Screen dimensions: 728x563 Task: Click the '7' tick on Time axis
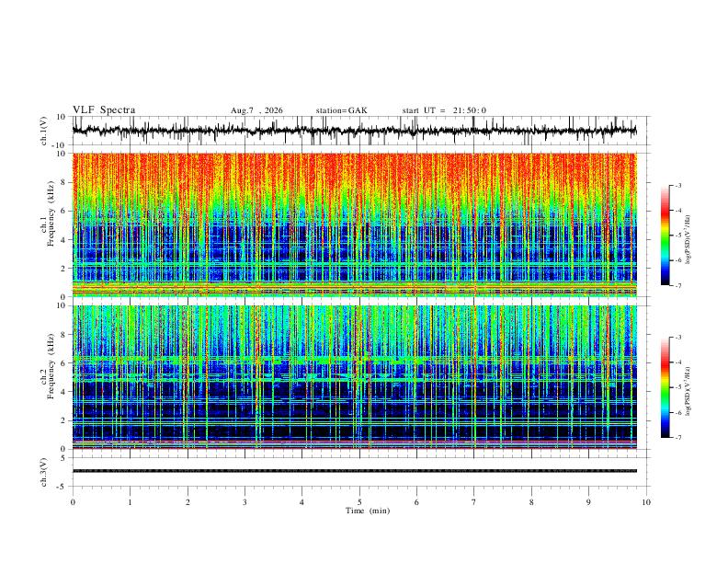474,502
